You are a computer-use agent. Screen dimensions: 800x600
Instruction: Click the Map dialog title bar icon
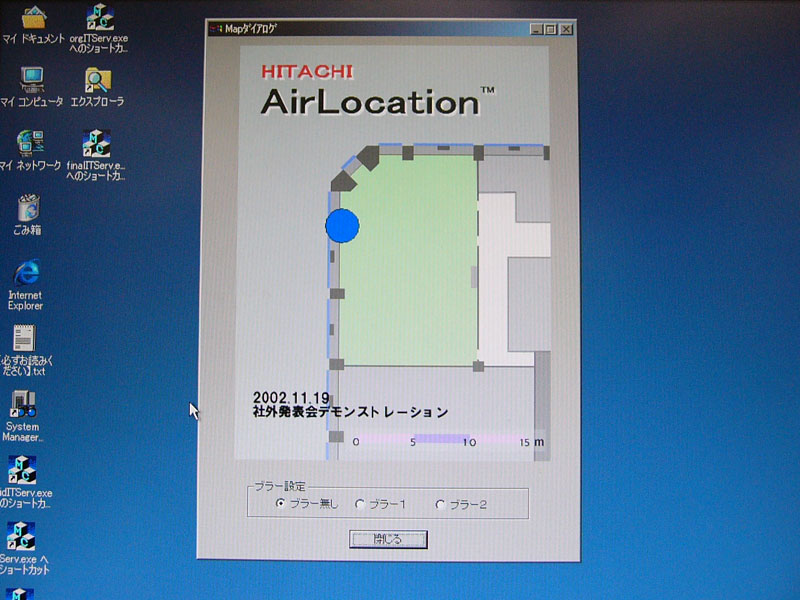216,29
